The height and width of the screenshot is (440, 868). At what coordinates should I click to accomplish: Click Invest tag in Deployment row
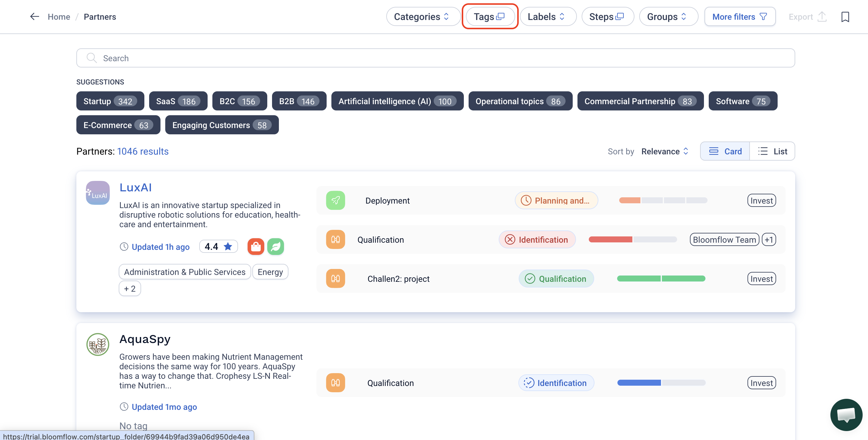[x=762, y=200]
